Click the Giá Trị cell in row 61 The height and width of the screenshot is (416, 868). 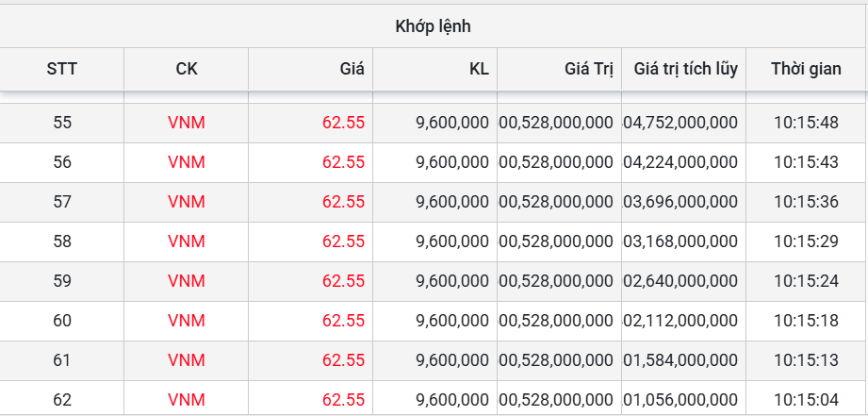[556, 360]
